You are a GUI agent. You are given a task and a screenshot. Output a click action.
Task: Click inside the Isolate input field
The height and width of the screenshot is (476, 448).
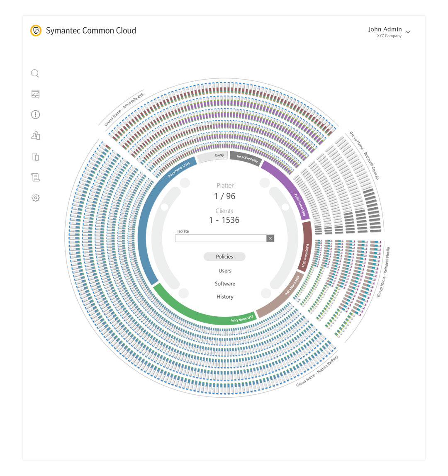pos(221,238)
